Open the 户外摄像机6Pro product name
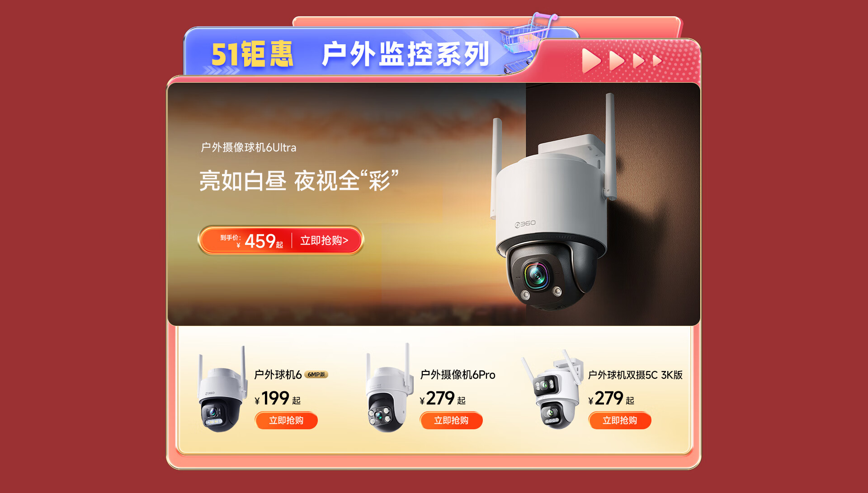The image size is (868, 493). tap(458, 375)
